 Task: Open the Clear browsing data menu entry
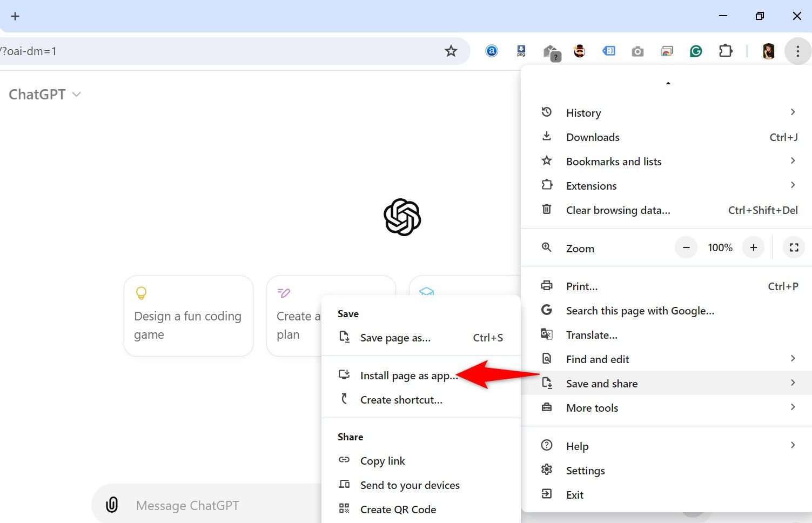(x=618, y=210)
